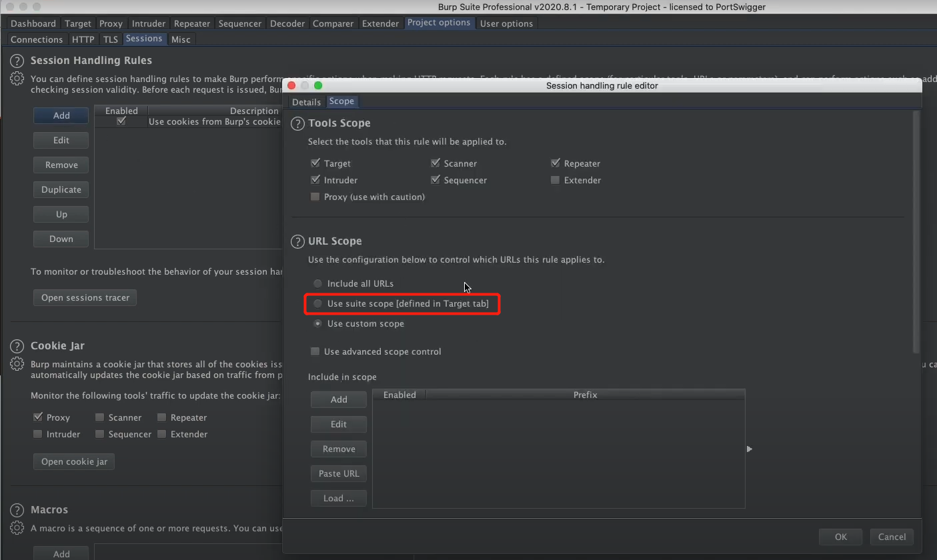This screenshot has height=560, width=937.
Task: Open the Comparer tab
Action: 333,23
